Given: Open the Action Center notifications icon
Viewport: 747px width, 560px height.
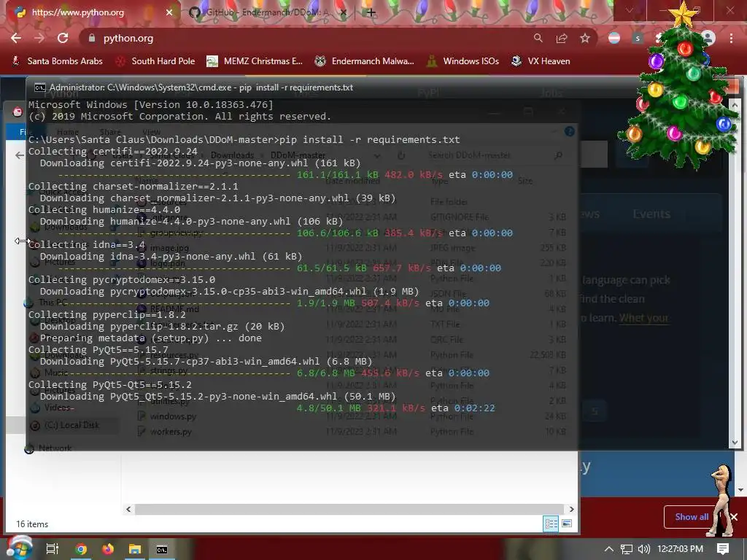Looking at the screenshot, I should click(x=723, y=549).
